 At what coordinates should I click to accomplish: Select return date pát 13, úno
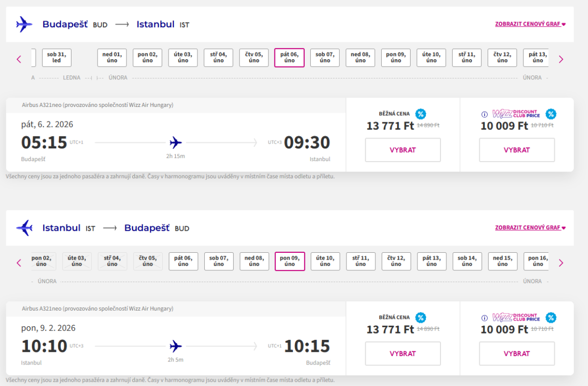coord(431,261)
